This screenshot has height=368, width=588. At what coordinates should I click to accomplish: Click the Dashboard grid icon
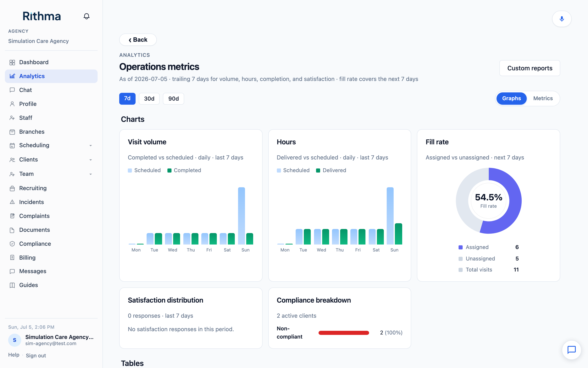(12, 62)
